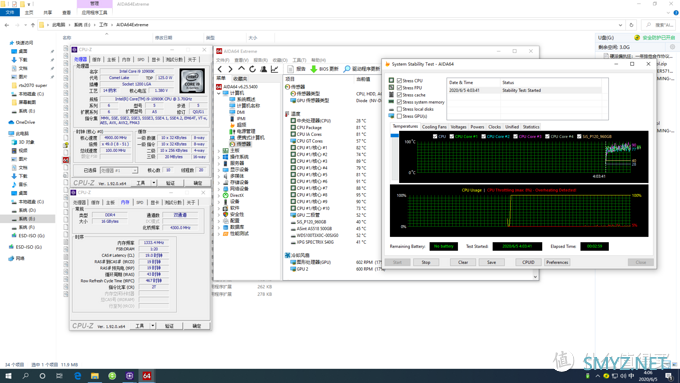
Task: Click the green BIOS update arrow icon
Action: coord(314,69)
